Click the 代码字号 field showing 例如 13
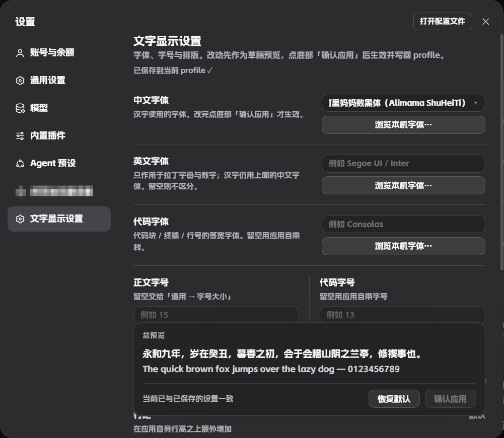504x438 pixels. pyautogui.click(x=402, y=315)
